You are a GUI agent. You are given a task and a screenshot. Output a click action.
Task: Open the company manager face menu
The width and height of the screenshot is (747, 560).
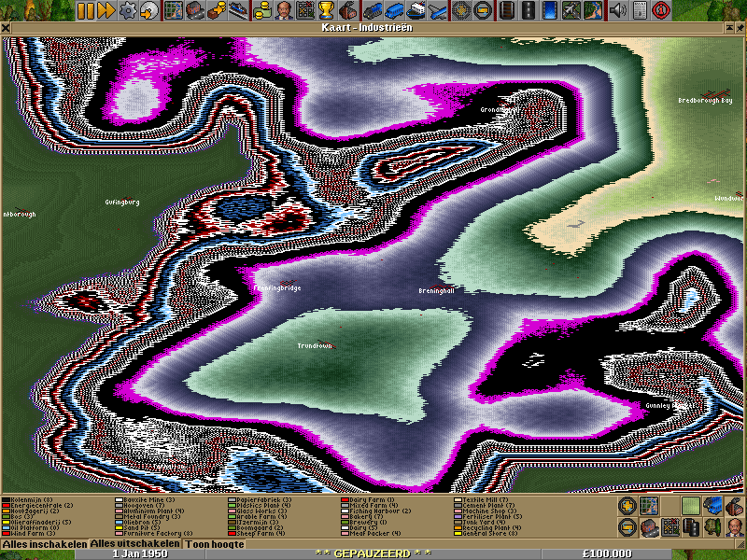point(283,10)
